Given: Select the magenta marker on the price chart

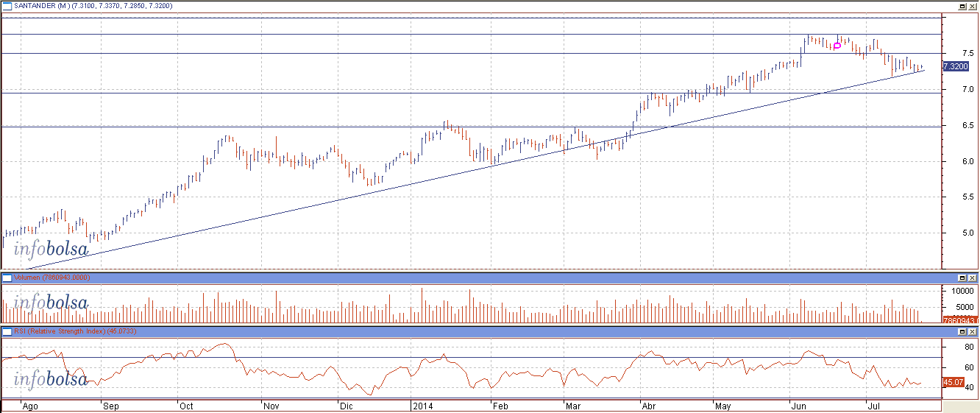Looking at the screenshot, I should pos(837,46).
